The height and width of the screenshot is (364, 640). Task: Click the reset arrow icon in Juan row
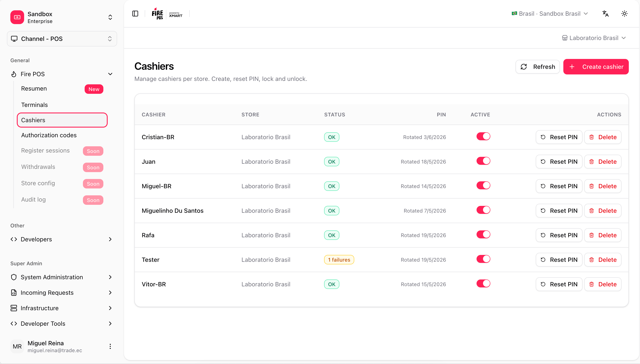point(543,162)
